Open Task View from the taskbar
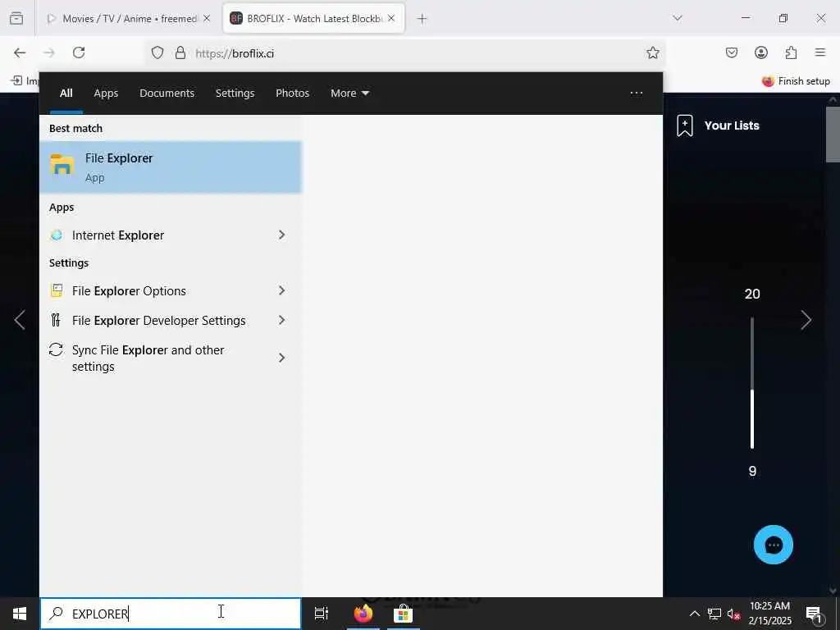 pos(322,614)
